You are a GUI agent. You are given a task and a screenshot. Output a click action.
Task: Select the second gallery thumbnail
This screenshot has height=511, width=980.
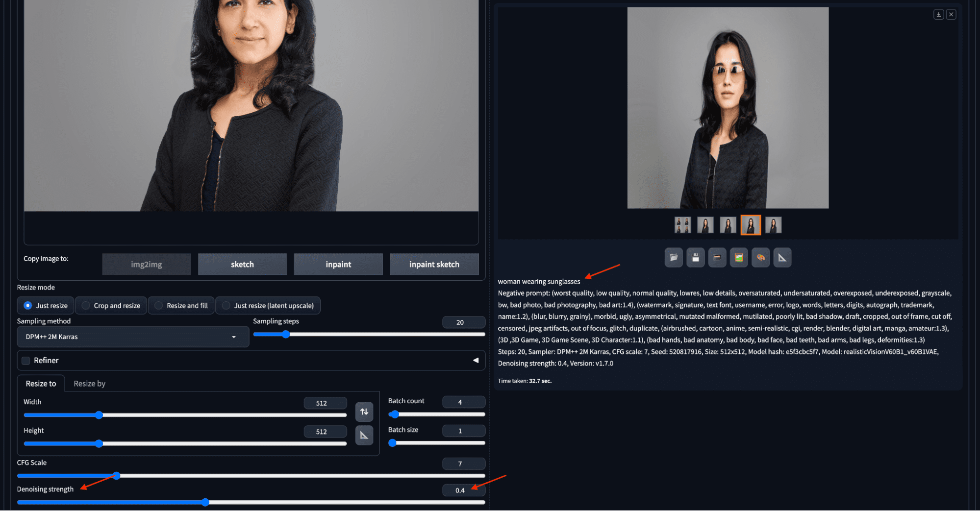pos(705,225)
